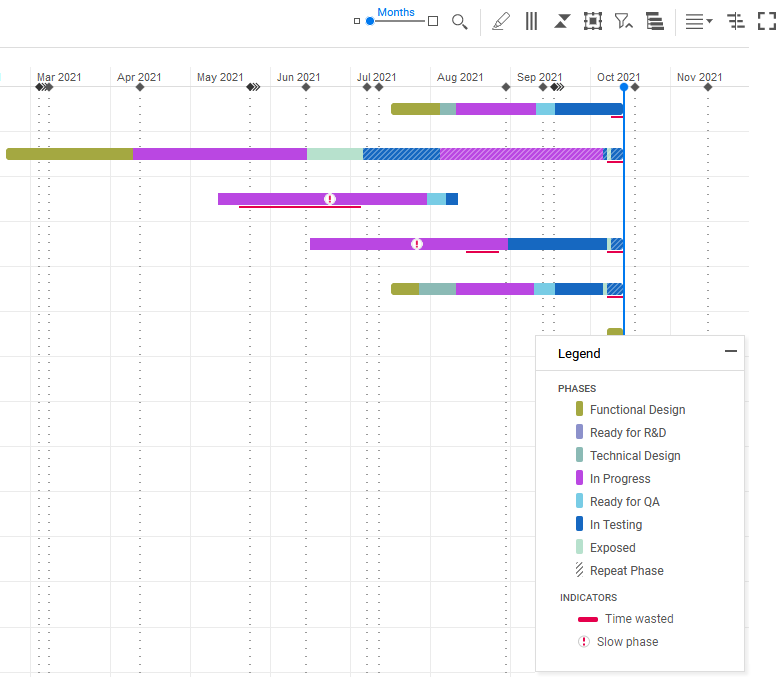Enter fullscreen mode with the corner-brackets icon
This screenshot has width=784, height=677.
[x=766, y=21]
